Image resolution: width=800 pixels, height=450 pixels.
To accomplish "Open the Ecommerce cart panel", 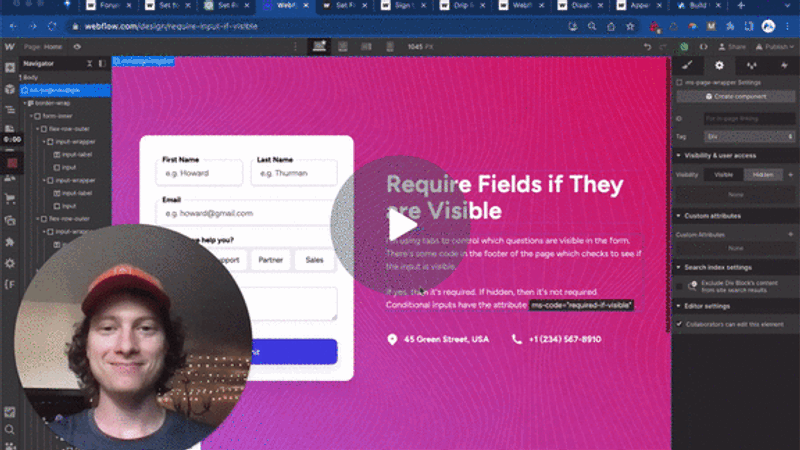I will click(x=10, y=198).
